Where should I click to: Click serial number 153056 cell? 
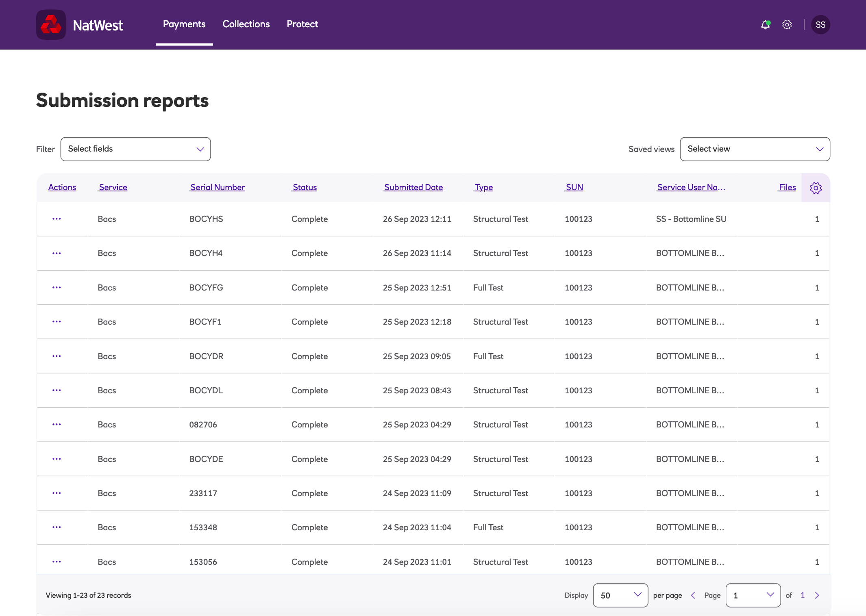click(203, 562)
